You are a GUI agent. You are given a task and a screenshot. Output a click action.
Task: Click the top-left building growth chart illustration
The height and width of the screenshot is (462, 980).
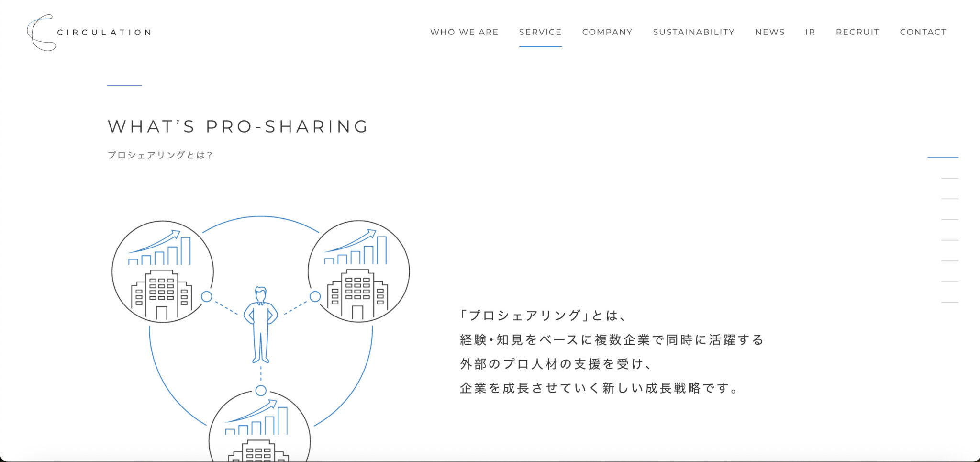click(162, 271)
